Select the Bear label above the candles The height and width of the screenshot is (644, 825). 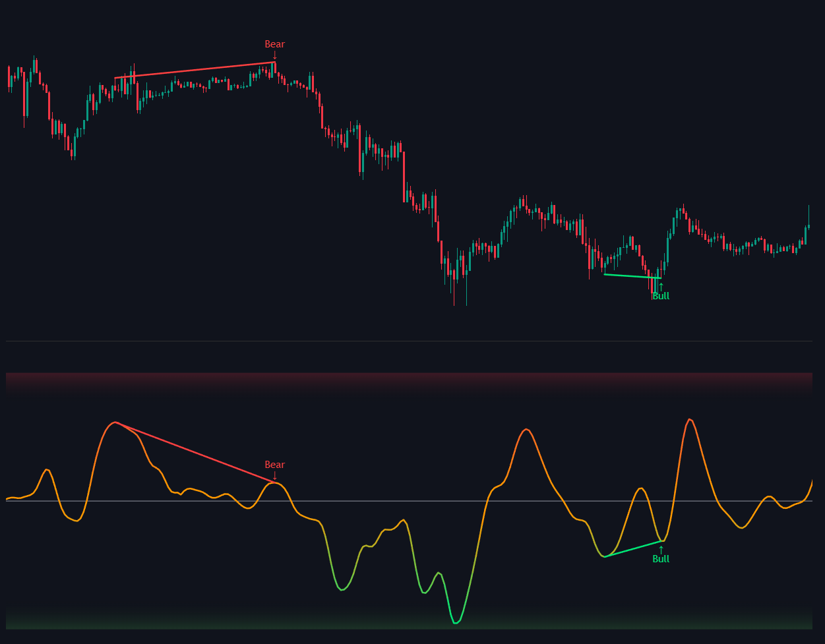coord(274,44)
